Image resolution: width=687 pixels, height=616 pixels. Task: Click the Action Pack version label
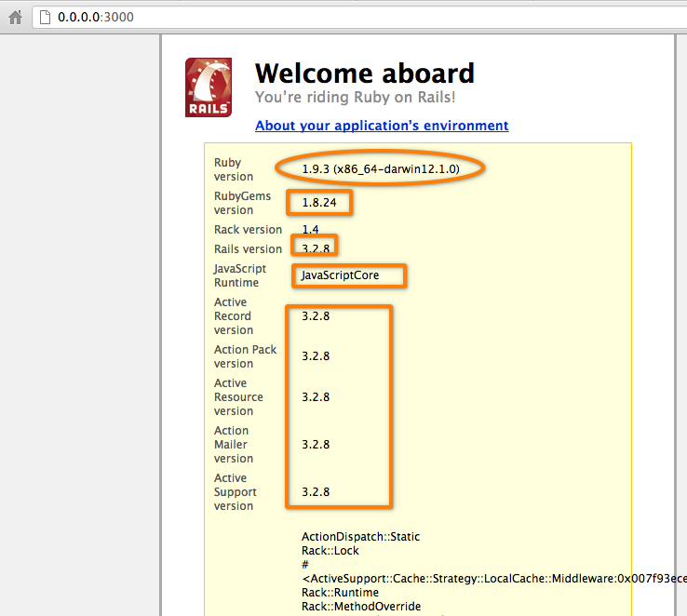click(246, 356)
